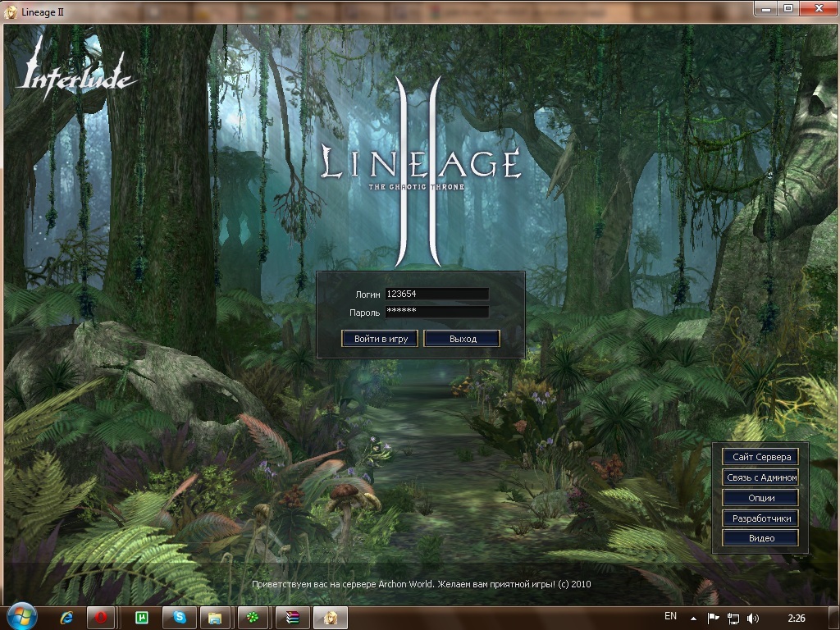The width and height of the screenshot is (840, 630).
Task: Focus the Логин input field
Action: click(x=436, y=294)
